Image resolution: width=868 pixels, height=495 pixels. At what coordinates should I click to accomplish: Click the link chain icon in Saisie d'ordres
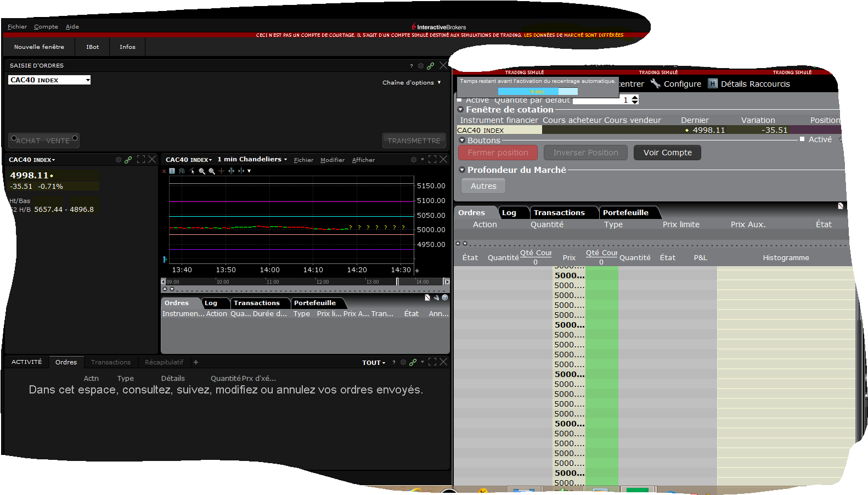coord(431,66)
